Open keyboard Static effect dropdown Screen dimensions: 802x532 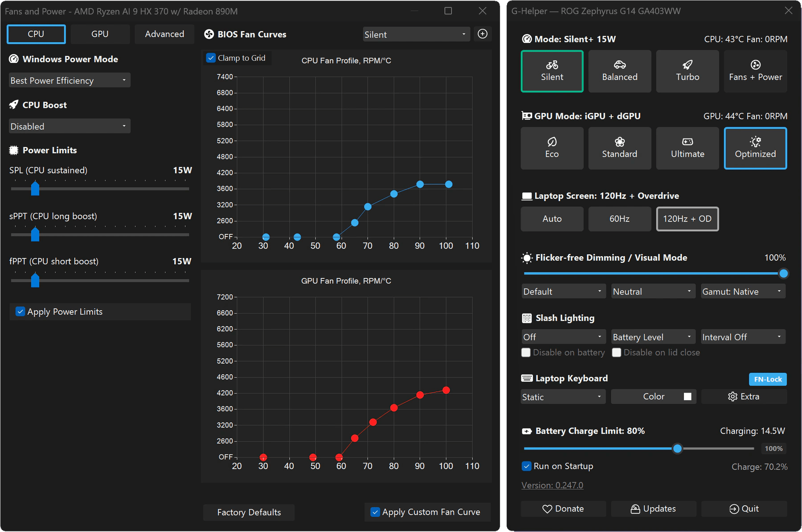click(563, 397)
